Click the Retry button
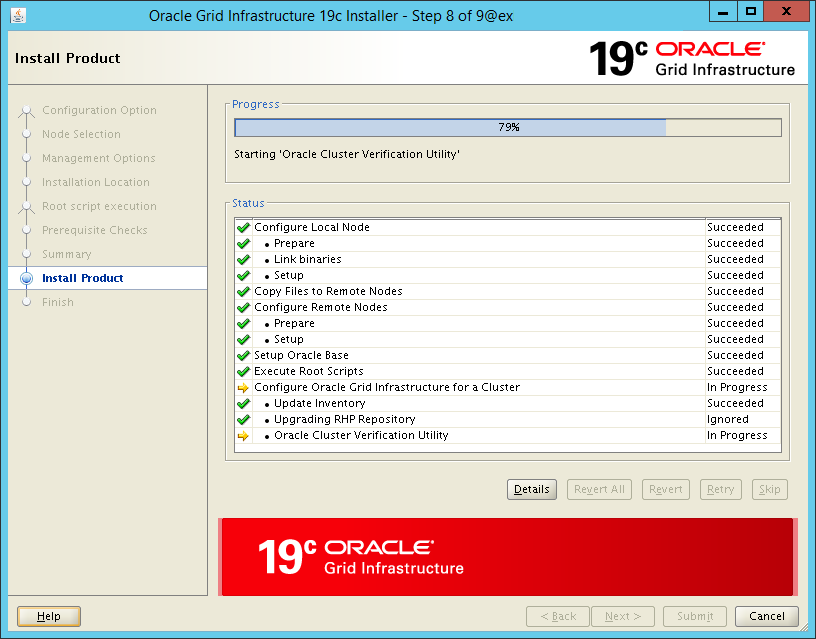 [x=721, y=489]
